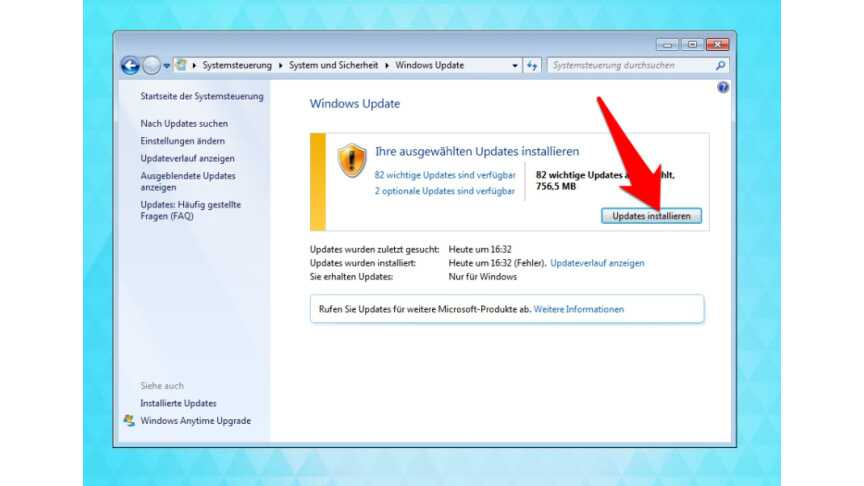
Task: Open Updates: Häufig gestellte Fragen (FAQ)
Action: (x=191, y=210)
